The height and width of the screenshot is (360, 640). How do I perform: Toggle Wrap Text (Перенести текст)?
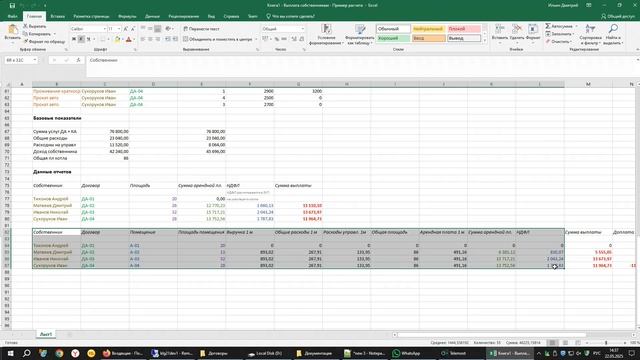[201, 29]
